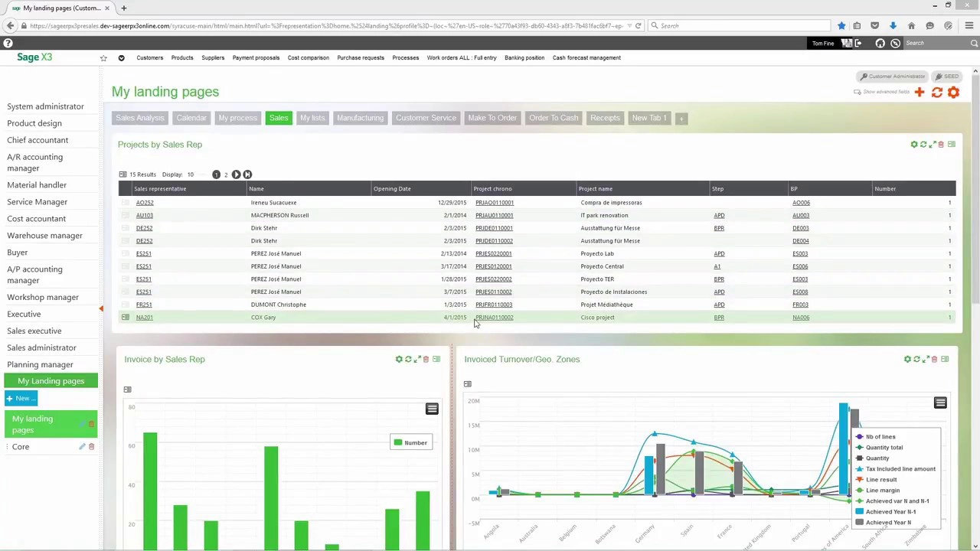Toggle Achieved var N and N-1 legend entry
The width and height of the screenshot is (980, 551).
(892, 500)
